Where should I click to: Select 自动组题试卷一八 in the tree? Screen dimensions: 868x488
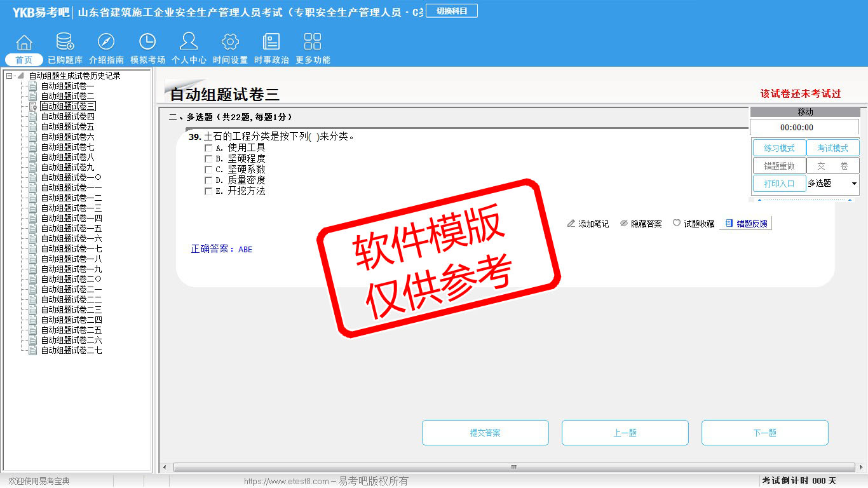pos(71,259)
